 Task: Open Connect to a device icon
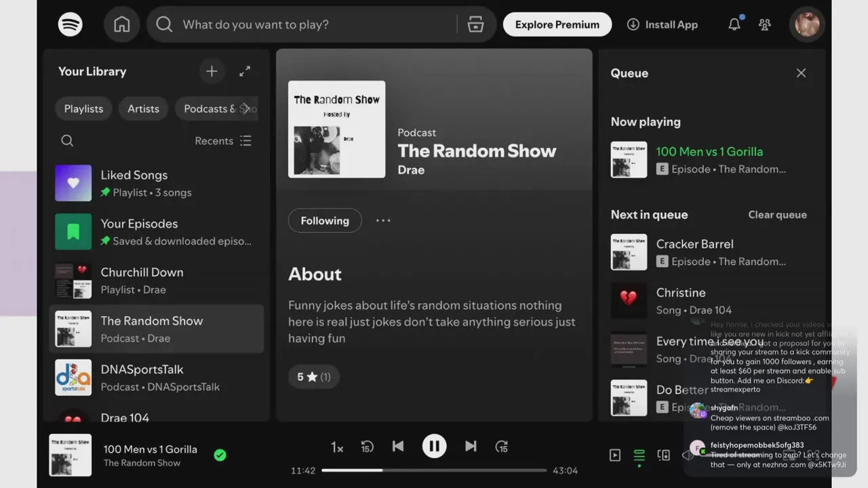tap(664, 455)
